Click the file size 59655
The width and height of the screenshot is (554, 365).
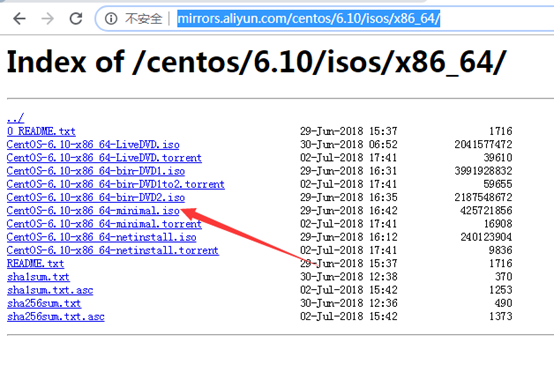click(497, 184)
